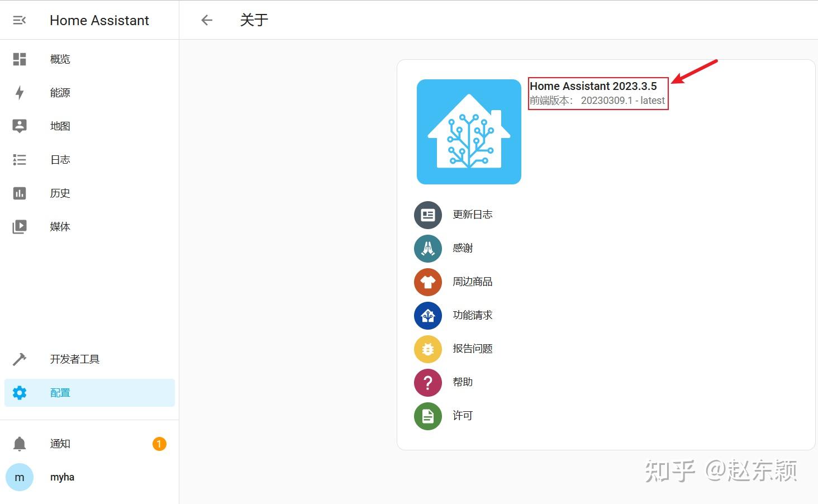Screen dimensions: 818x504
Task: Open the myha user profile
Action: (89, 477)
